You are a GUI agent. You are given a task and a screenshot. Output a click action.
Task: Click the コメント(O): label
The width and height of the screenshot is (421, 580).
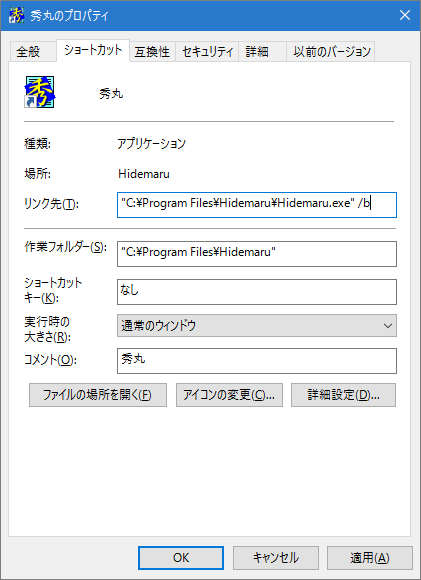[x=50, y=360]
